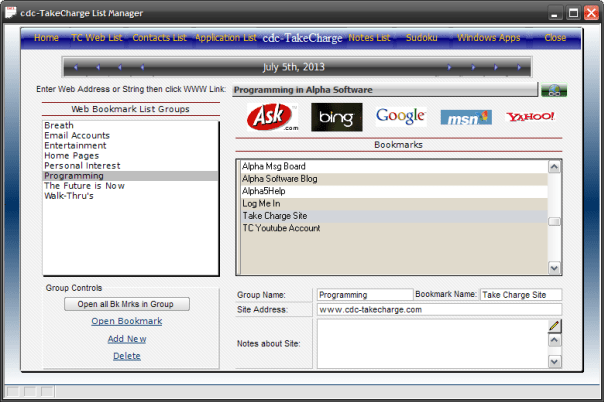Click the Delete link under Group Controls
The image size is (604, 402).
pos(127,356)
